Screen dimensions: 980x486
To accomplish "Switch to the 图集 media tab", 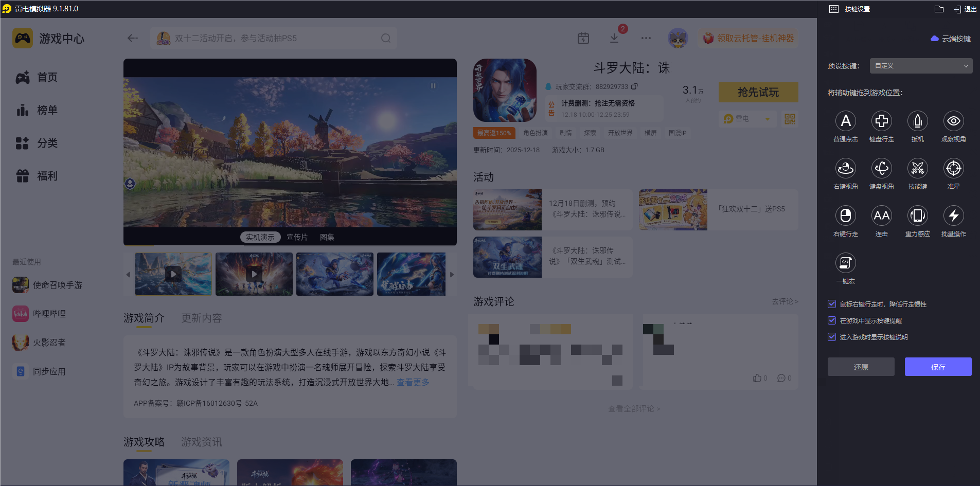I will (x=327, y=237).
